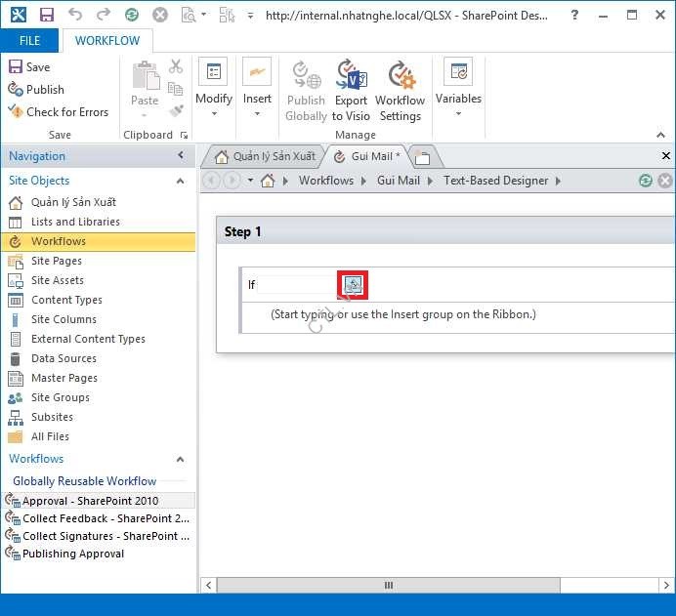676x616 pixels.
Task: Open the FILE tab
Action: pyautogui.click(x=30, y=41)
